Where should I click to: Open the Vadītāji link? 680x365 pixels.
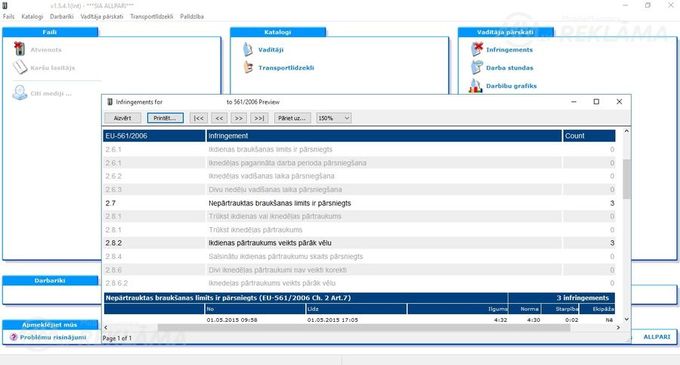(271, 50)
